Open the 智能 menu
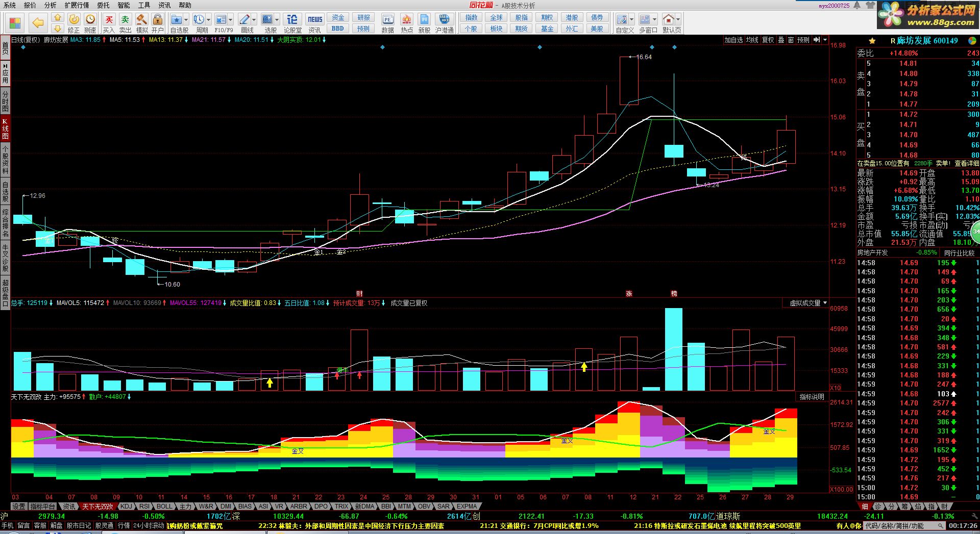The image size is (980, 534). [x=124, y=5]
